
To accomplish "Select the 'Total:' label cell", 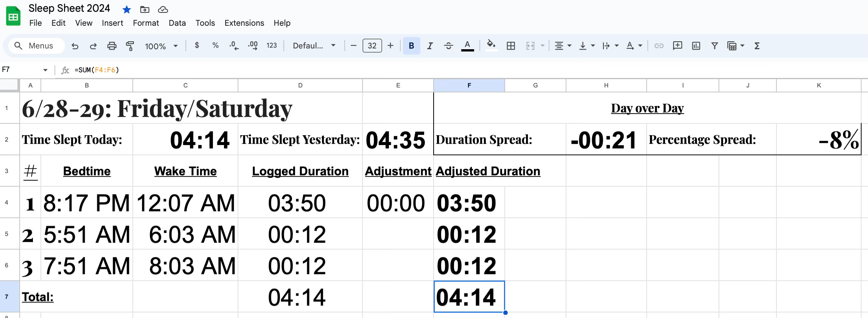I will coord(76,297).
